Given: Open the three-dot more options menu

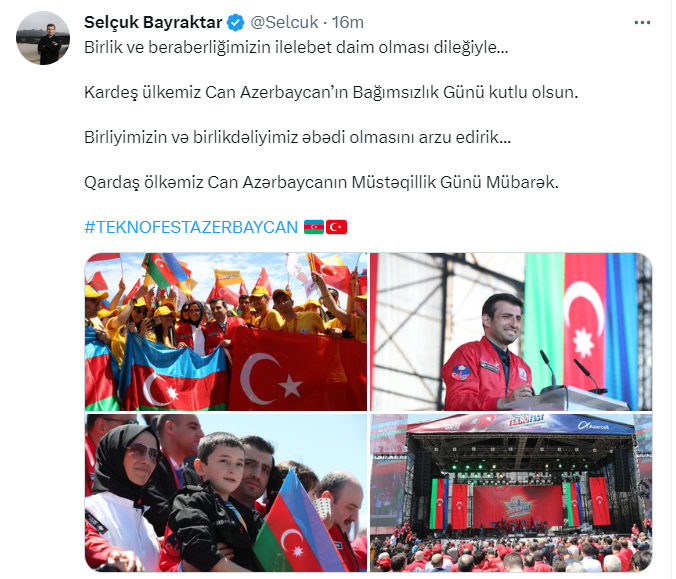Looking at the screenshot, I should coord(642,22).
